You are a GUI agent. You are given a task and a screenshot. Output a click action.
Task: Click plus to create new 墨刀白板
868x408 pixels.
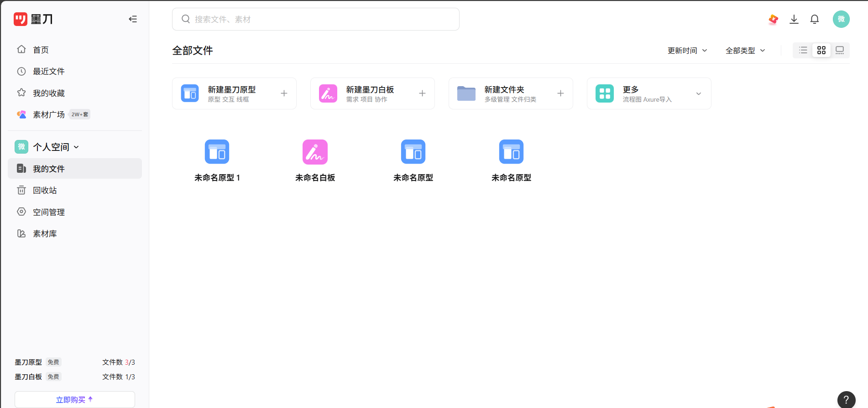point(422,93)
